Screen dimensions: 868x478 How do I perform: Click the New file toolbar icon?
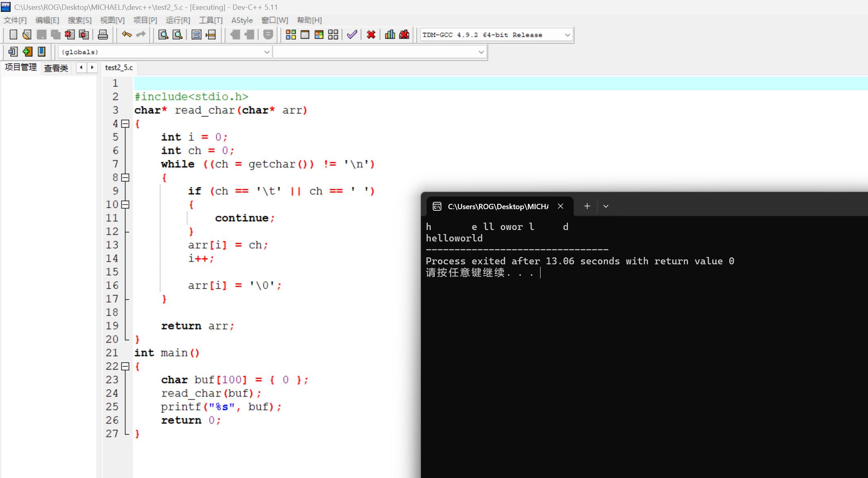pyautogui.click(x=13, y=35)
